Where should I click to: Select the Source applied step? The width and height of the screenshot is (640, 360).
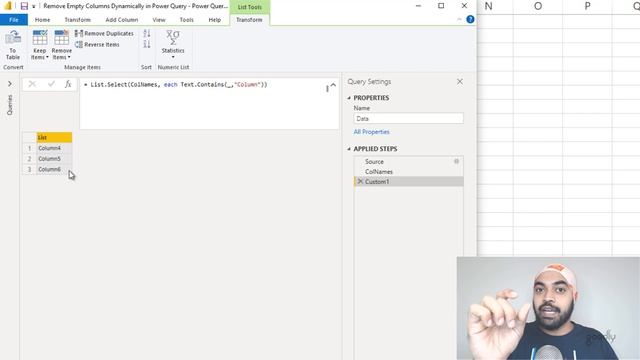pos(409,162)
